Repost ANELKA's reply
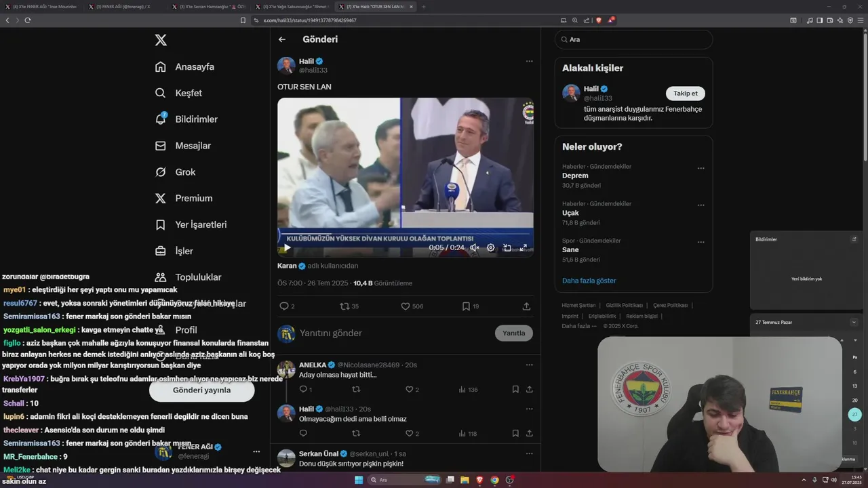This screenshot has width=868, height=488. 356,389
